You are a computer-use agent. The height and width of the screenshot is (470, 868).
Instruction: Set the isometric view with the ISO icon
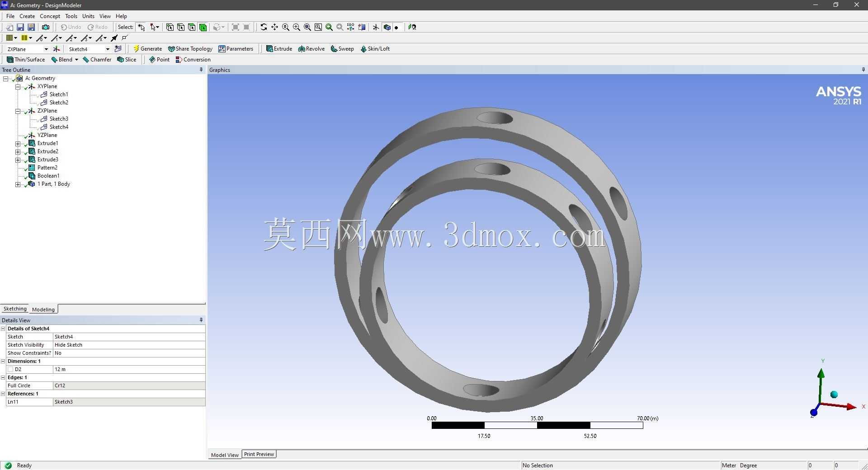click(351, 27)
